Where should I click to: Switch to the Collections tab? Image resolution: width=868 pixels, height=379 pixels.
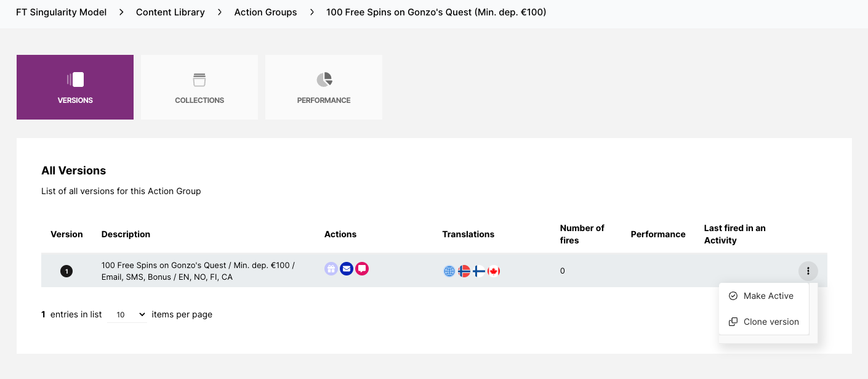(x=199, y=87)
